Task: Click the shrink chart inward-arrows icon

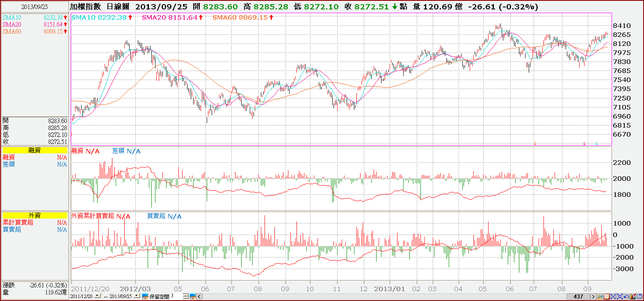Action: [x=613, y=296]
